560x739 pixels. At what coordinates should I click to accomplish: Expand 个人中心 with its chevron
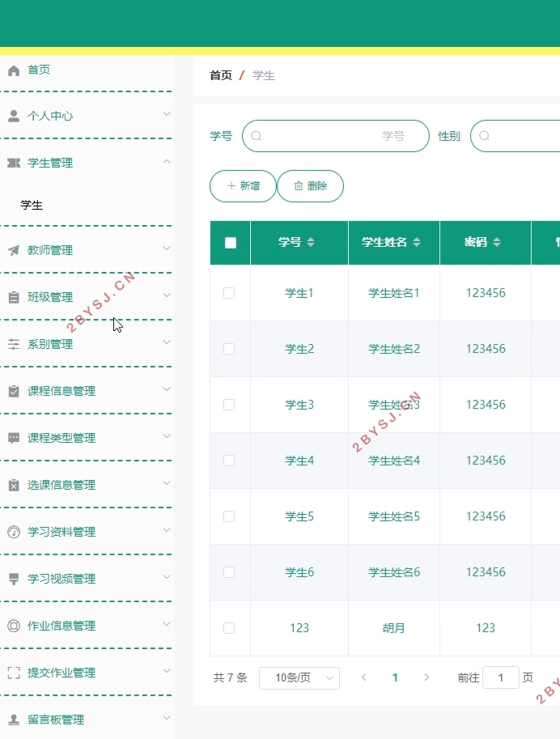pos(167,114)
